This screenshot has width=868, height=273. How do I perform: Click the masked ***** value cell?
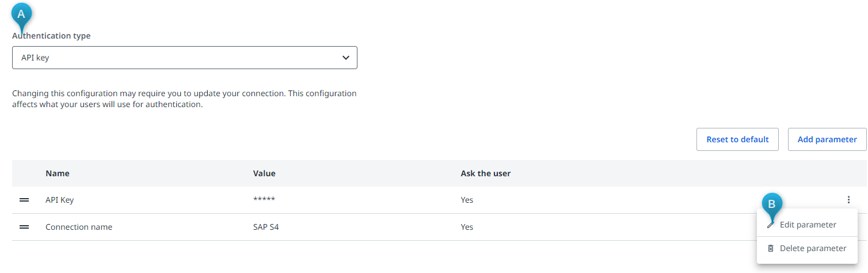264,200
